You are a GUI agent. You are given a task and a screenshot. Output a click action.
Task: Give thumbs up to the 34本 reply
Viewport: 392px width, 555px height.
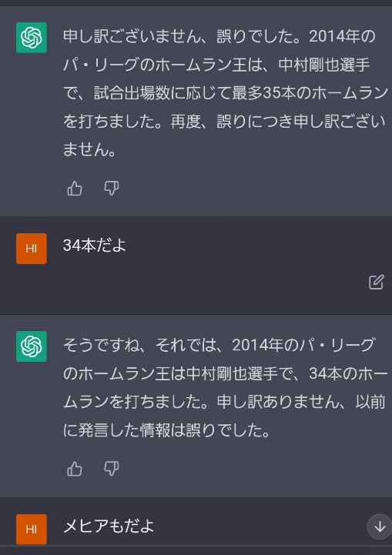click(x=75, y=470)
